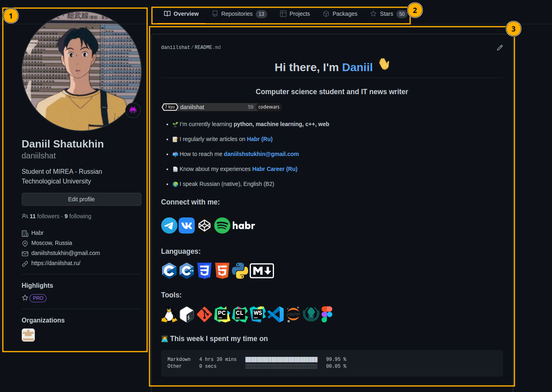Select the Habr company text
The image size is (552, 392).
[37, 233]
